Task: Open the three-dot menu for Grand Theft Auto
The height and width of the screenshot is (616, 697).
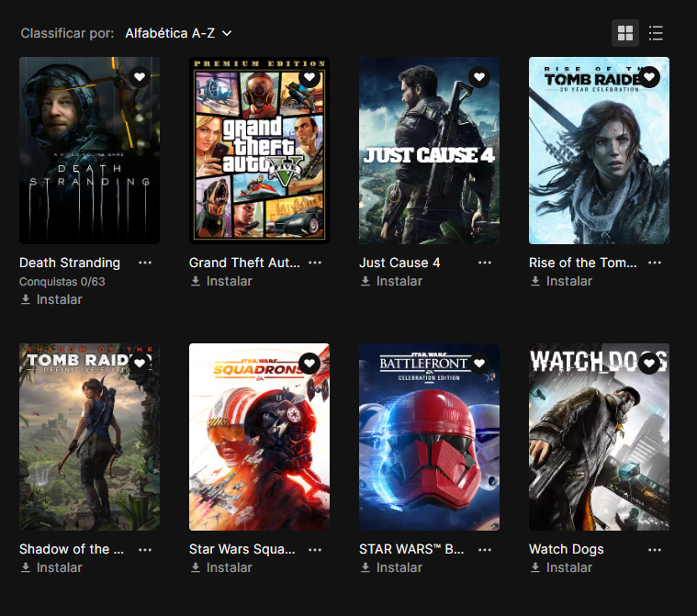Action: pyautogui.click(x=315, y=263)
